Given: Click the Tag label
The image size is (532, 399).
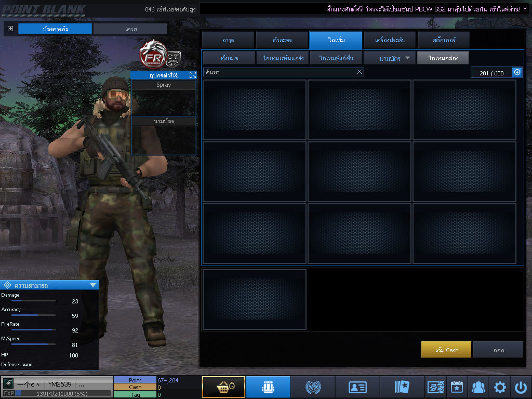Looking at the screenshot, I should tap(135, 395).
